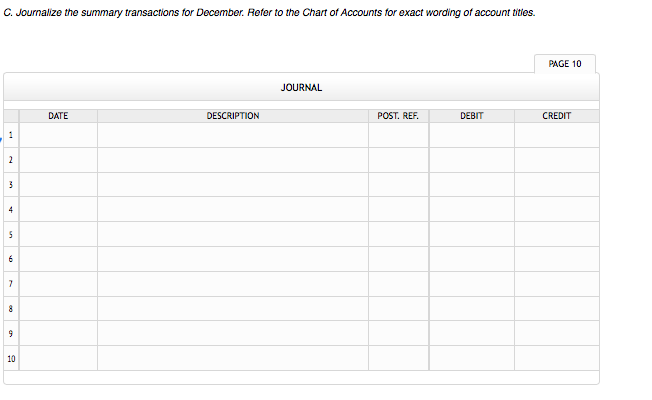The image size is (652, 400).
Task: Click the Credit cell in row 1
Action: [x=556, y=135]
